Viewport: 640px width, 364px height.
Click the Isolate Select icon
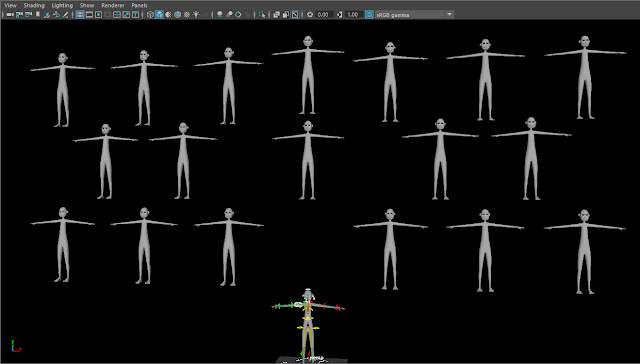pos(262,15)
